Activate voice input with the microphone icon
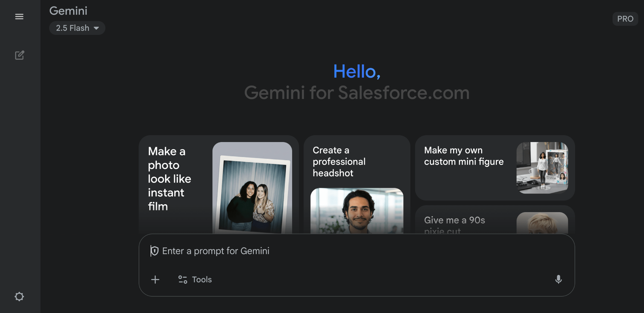Screen dimensions: 644x313 pos(558,279)
